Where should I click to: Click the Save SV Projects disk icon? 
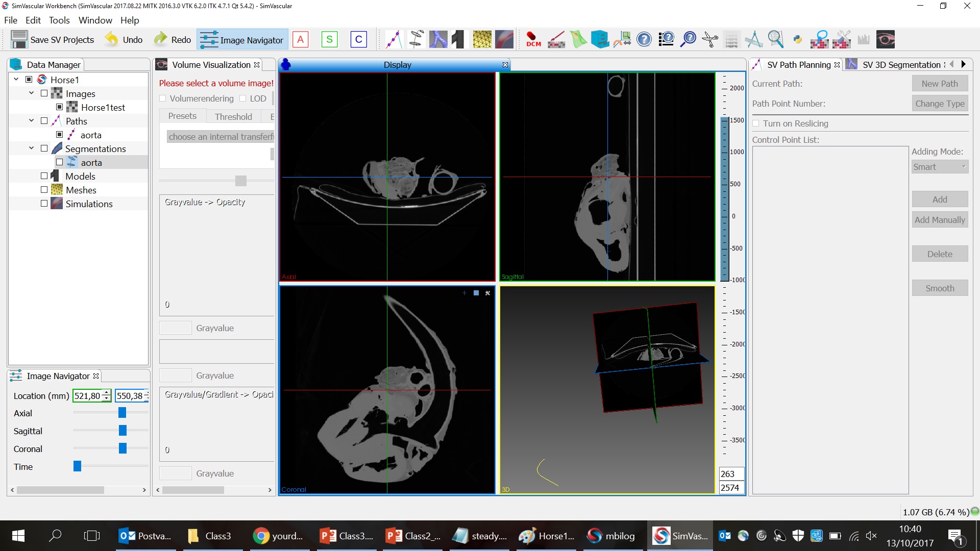point(19,39)
